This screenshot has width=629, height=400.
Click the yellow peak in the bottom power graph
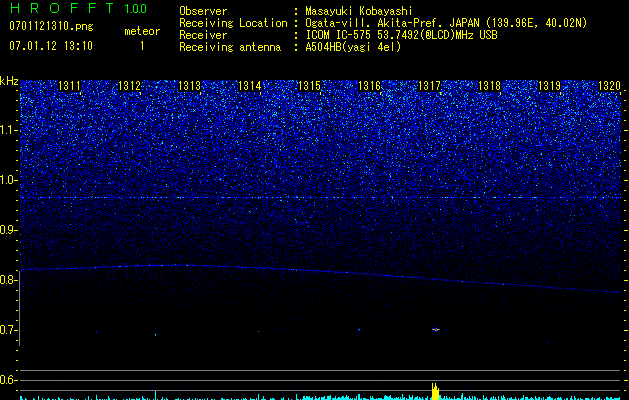[435, 391]
